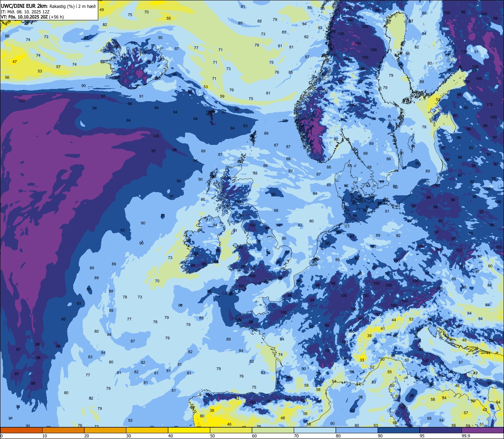Click the 0–10% dark orange legend swatch
504x439 pixels.
coord(21,430)
